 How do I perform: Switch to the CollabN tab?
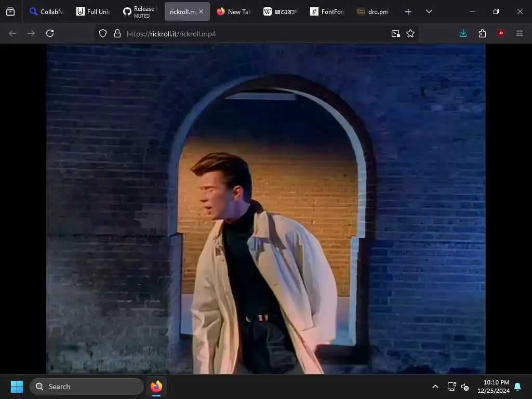(x=46, y=12)
